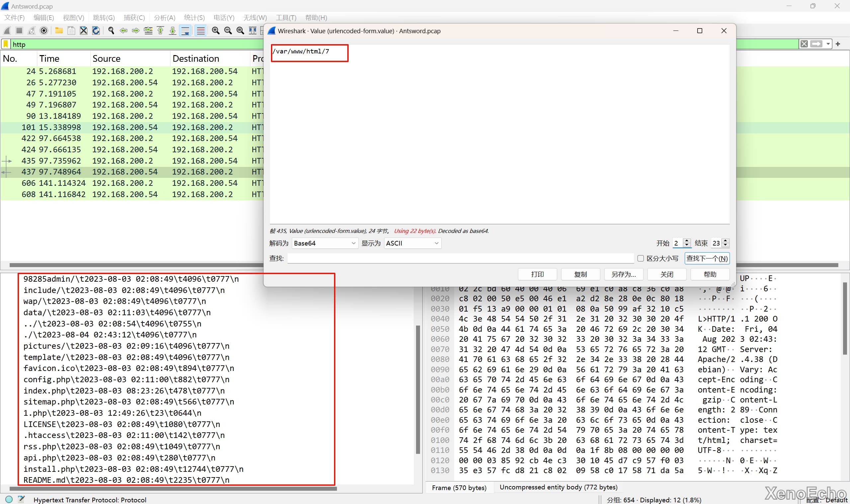Open the 显示为 ASCII dropdown
The width and height of the screenshot is (850, 504).
[x=412, y=243]
